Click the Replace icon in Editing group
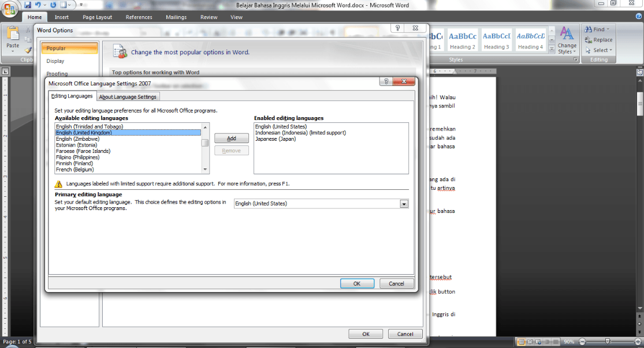Viewport: 644px width, 348px height. 588,40
